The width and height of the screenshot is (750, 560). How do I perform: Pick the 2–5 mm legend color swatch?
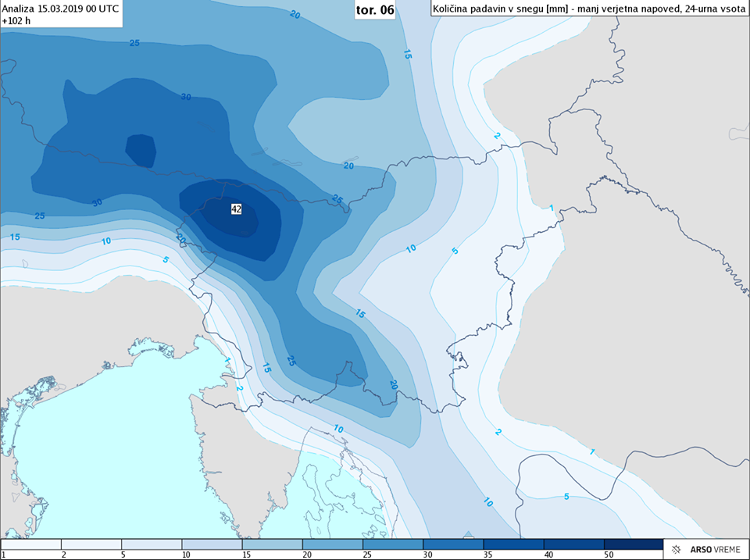(x=91, y=544)
